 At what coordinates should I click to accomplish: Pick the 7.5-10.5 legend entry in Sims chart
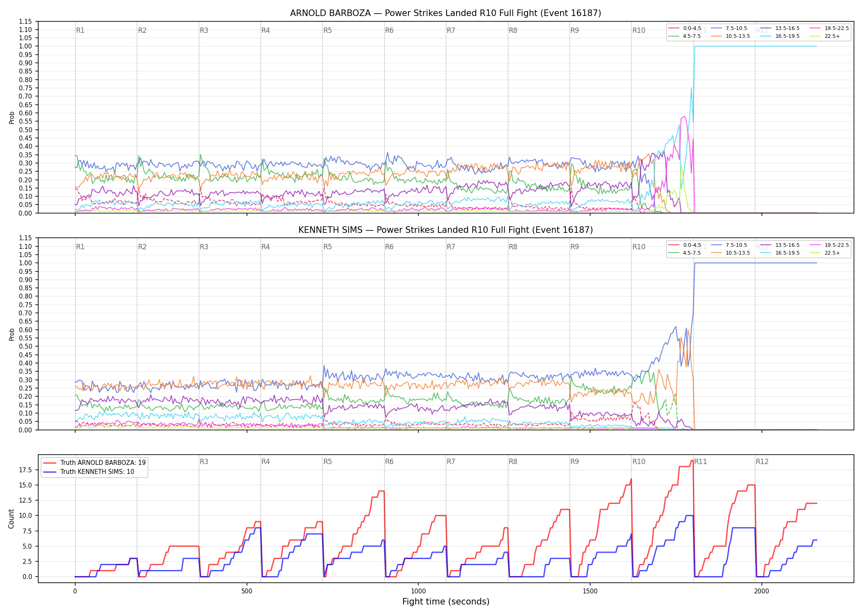[729, 245]
